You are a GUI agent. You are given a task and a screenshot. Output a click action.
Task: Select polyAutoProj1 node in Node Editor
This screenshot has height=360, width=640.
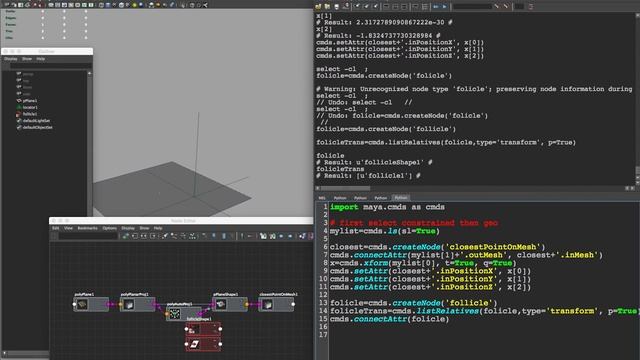tap(184, 313)
